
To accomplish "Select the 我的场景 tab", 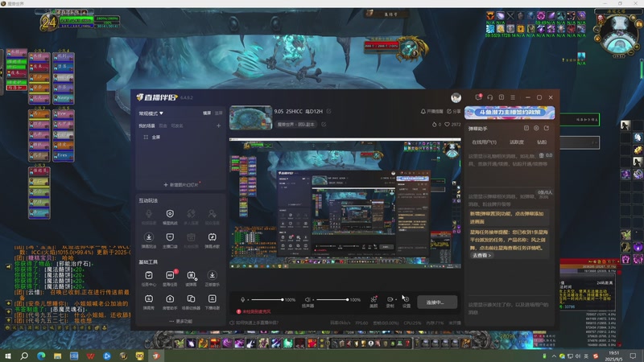I will tap(147, 125).
